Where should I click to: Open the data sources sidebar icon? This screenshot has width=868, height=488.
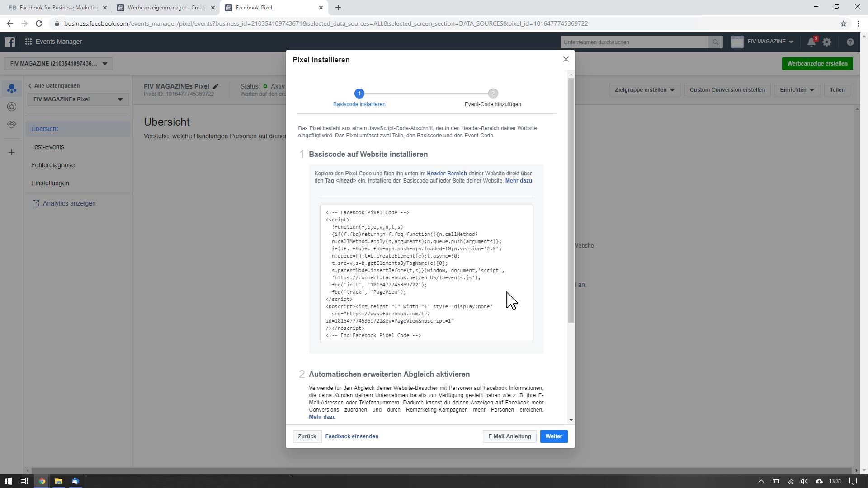(x=12, y=89)
